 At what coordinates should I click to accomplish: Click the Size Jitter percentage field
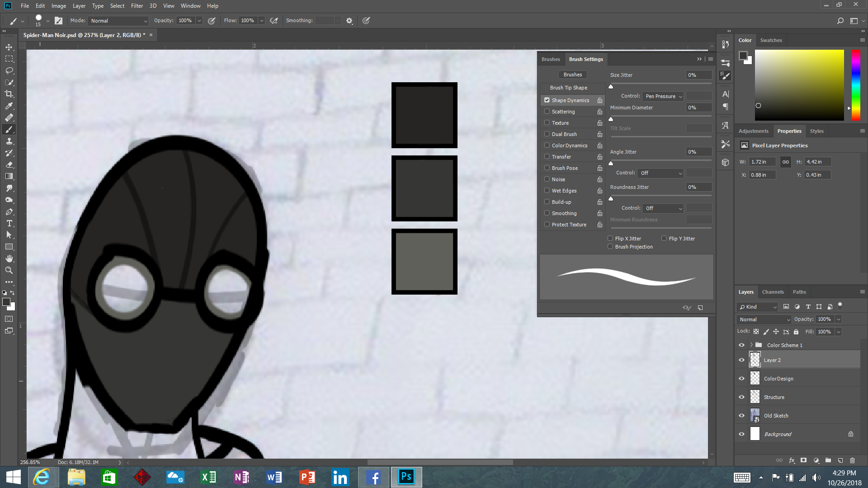point(698,75)
